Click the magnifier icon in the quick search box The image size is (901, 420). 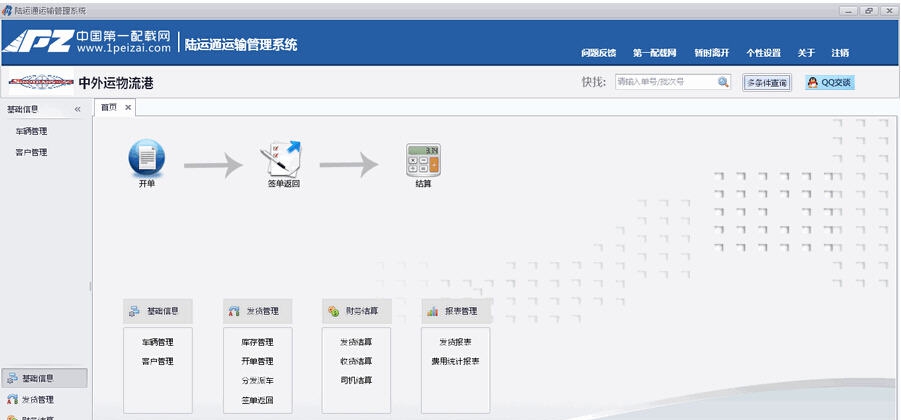coord(723,82)
